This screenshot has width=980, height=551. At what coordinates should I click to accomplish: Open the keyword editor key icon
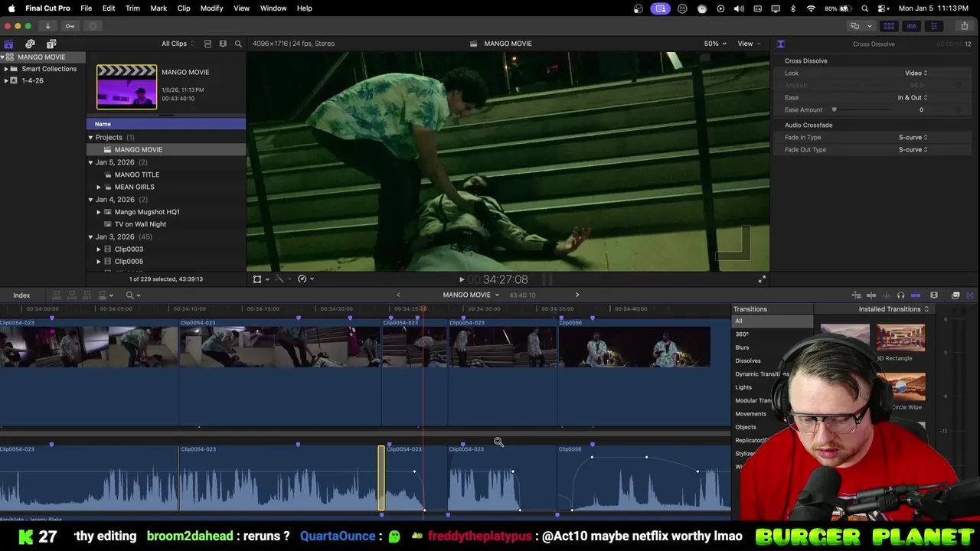pyautogui.click(x=70, y=26)
